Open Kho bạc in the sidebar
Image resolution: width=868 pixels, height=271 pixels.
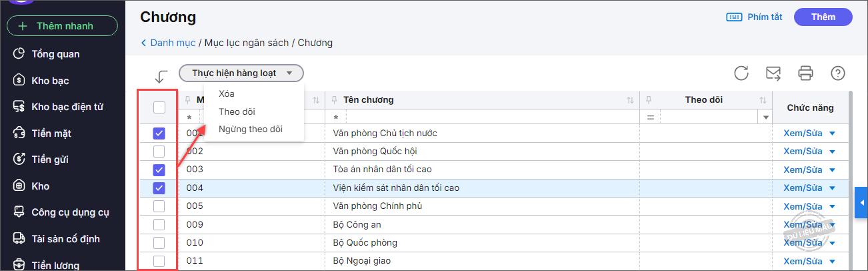(x=50, y=81)
